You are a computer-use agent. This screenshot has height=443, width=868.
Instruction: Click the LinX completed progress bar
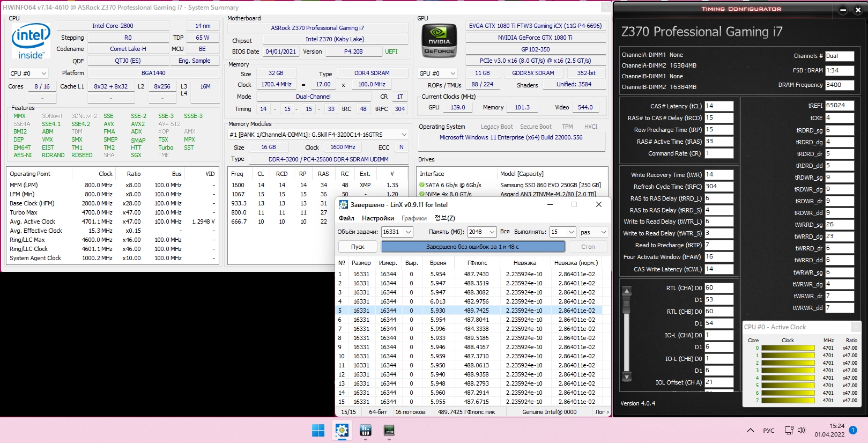tap(473, 247)
